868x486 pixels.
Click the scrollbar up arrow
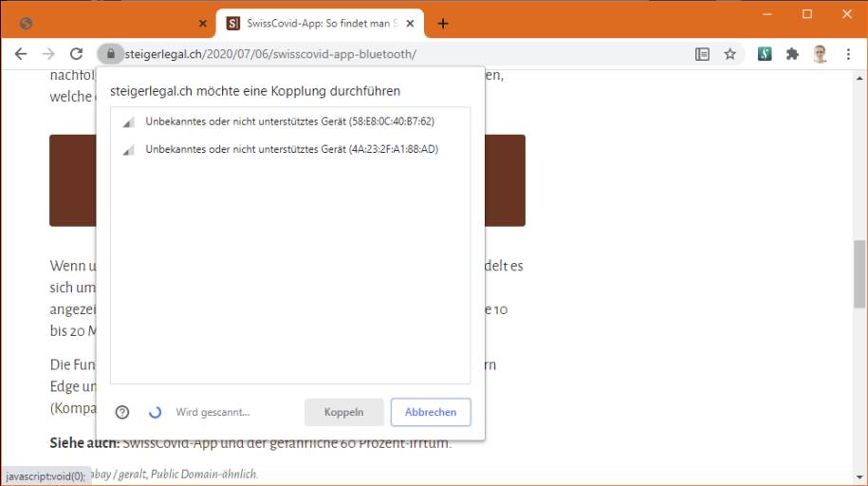859,78
